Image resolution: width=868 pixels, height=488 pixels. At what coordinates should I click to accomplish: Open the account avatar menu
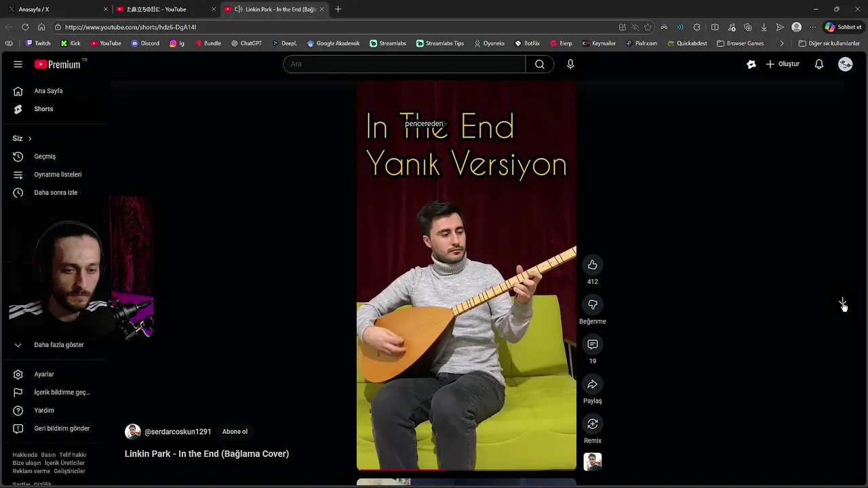846,64
